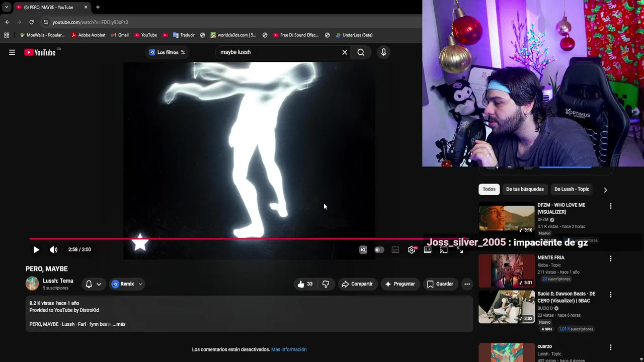
Task: Seek on the red video progress bar
Action: tap(247, 239)
